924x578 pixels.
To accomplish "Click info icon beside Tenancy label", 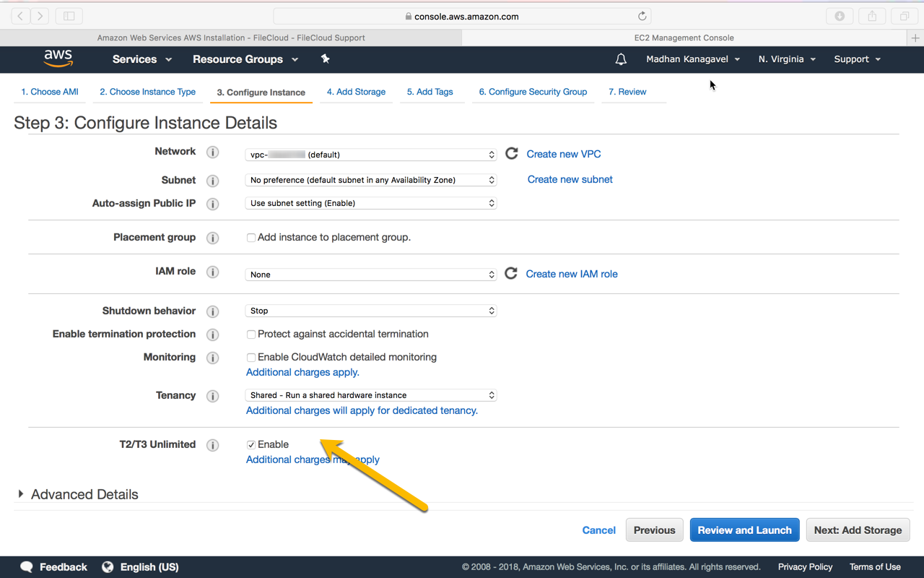I will (212, 396).
